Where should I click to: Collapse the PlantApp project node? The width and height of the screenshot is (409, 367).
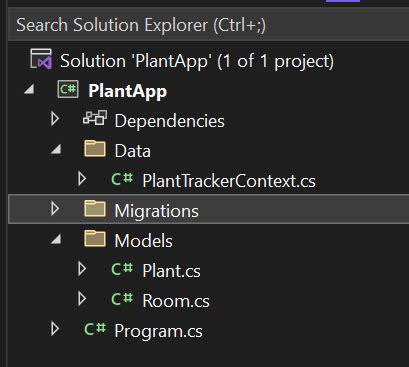click(x=29, y=89)
